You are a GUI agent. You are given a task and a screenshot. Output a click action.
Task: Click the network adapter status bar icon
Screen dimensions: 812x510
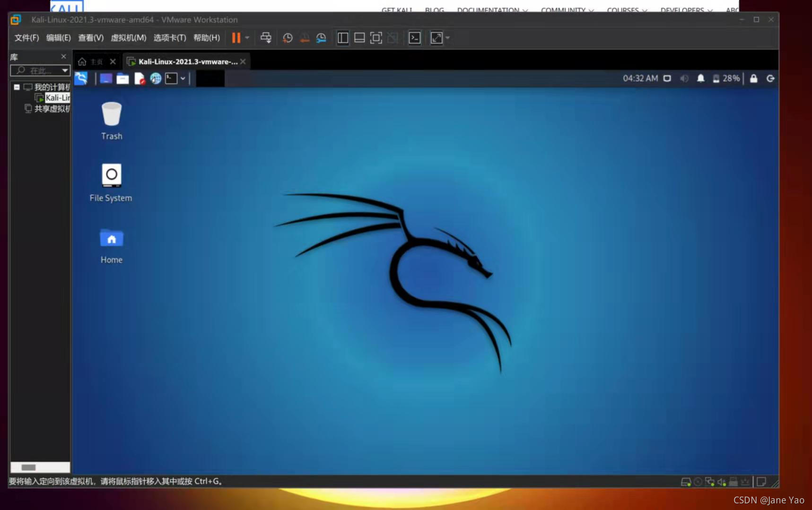pos(709,482)
